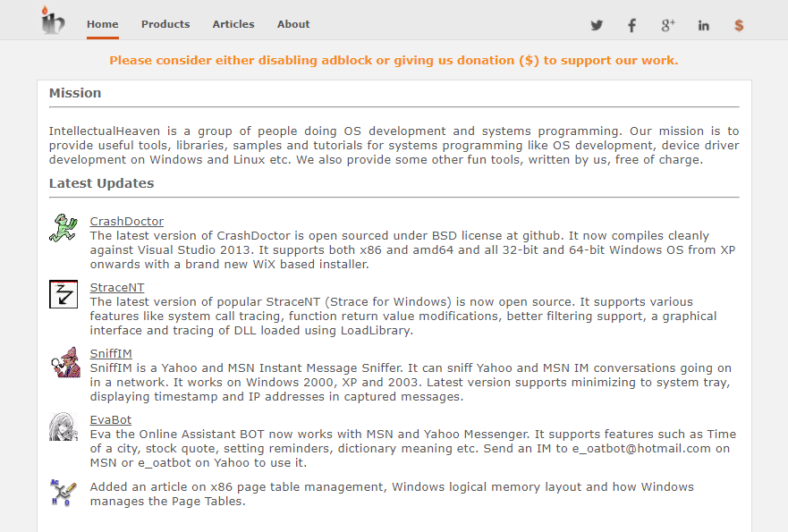This screenshot has width=788, height=532.
Task: Click the CrashDoctor BSD license description
Action: [x=412, y=249]
